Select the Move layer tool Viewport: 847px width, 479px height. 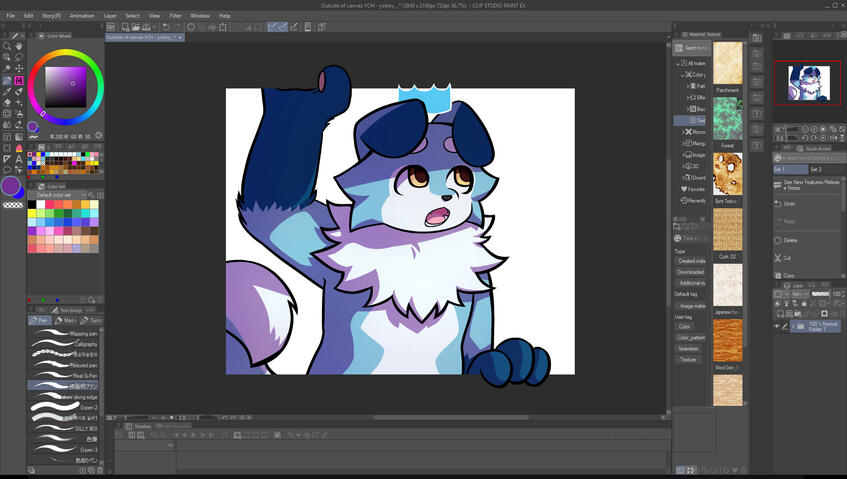click(19, 69)
